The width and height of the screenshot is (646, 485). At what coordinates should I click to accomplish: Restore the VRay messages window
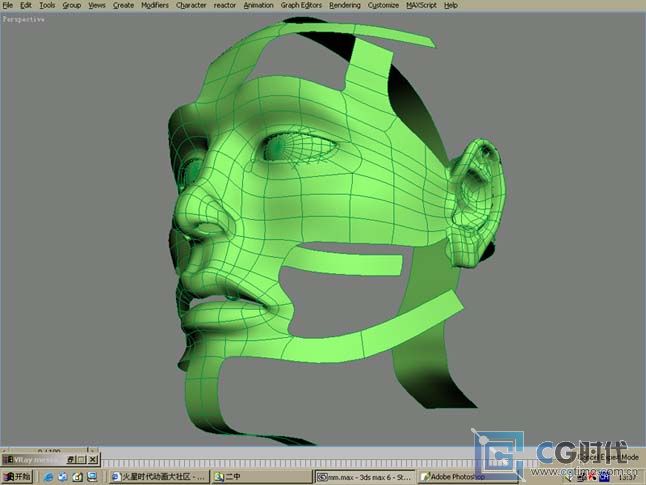[71, 459]
